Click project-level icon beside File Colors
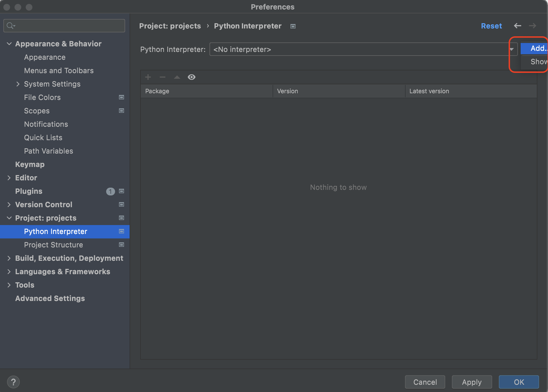Image resolution: width=548 pixels, height=392 pixels. click(121, 97)
